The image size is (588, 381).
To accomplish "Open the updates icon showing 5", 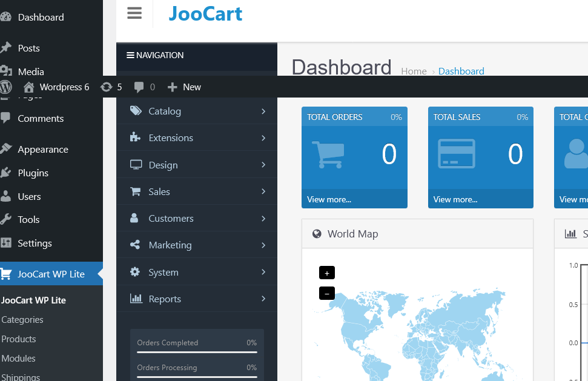I will [x=107, y=87].
